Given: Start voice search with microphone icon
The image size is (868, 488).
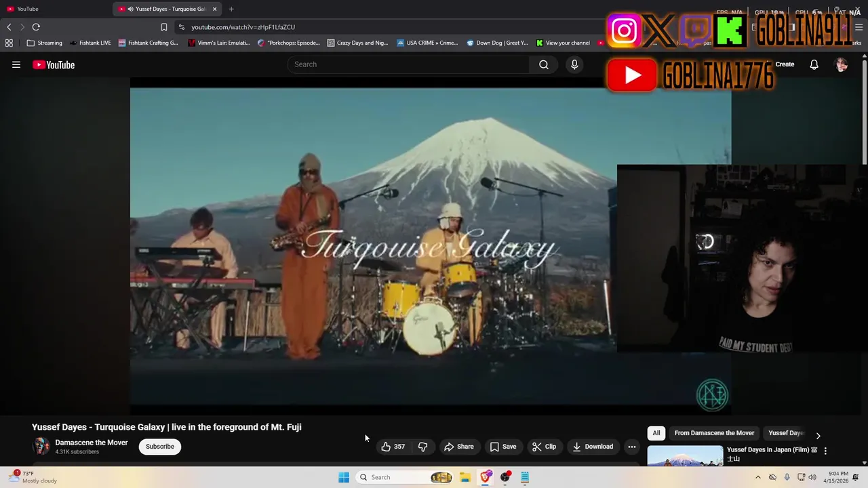Looking at the screenshot, I should [574, 64].
